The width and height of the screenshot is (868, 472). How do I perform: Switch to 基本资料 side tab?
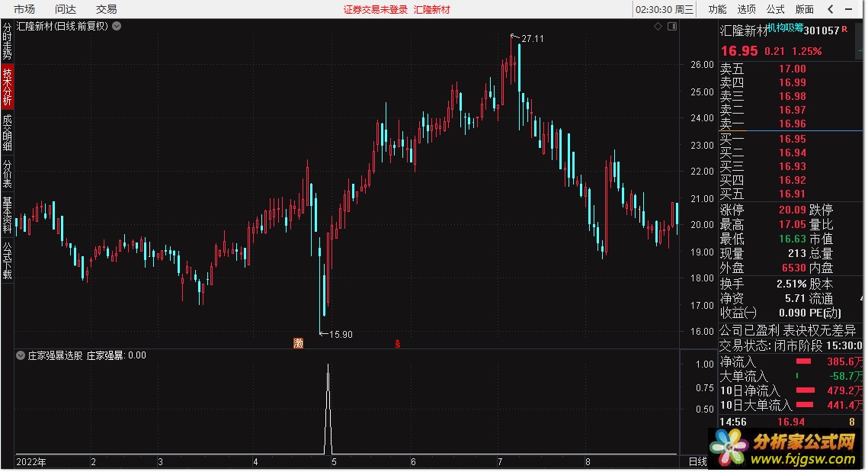(x=7, y=215)
